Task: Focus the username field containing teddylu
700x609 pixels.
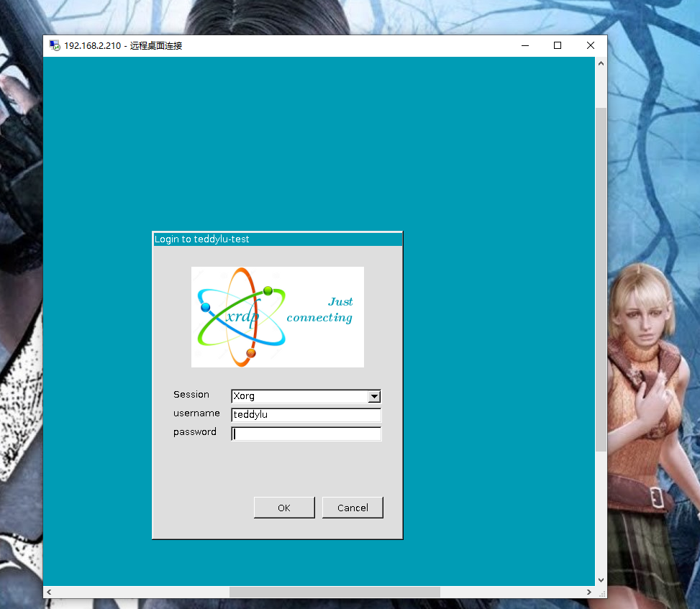Action: pyautogui.click(x=306, y=415)
